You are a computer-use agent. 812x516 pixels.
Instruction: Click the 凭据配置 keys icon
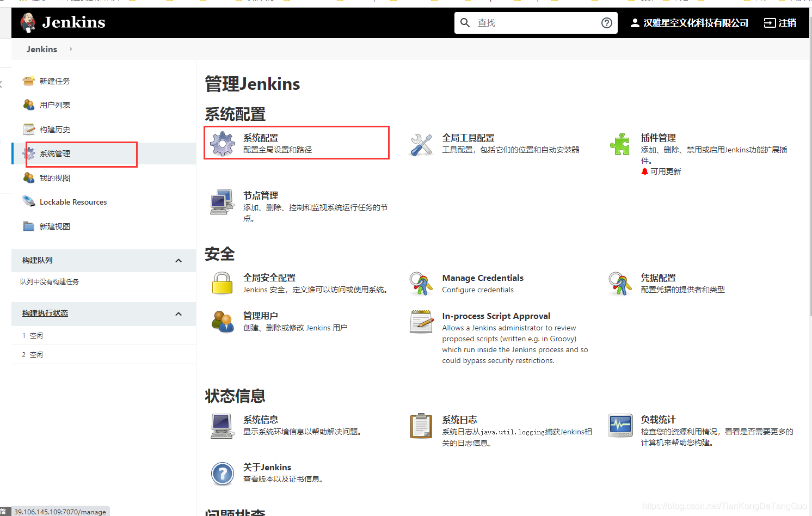(x=620, y=284)
